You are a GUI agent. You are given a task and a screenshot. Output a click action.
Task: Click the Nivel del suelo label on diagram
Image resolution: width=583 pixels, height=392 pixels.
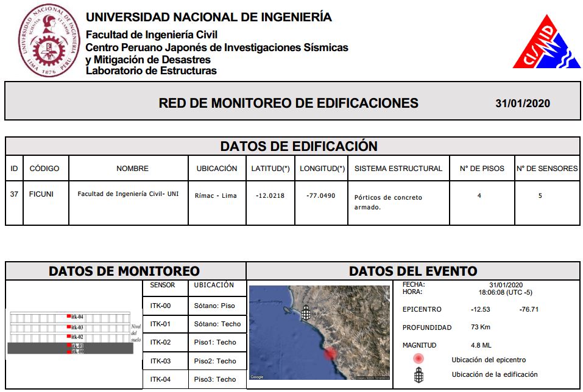[x=136, y=333]
